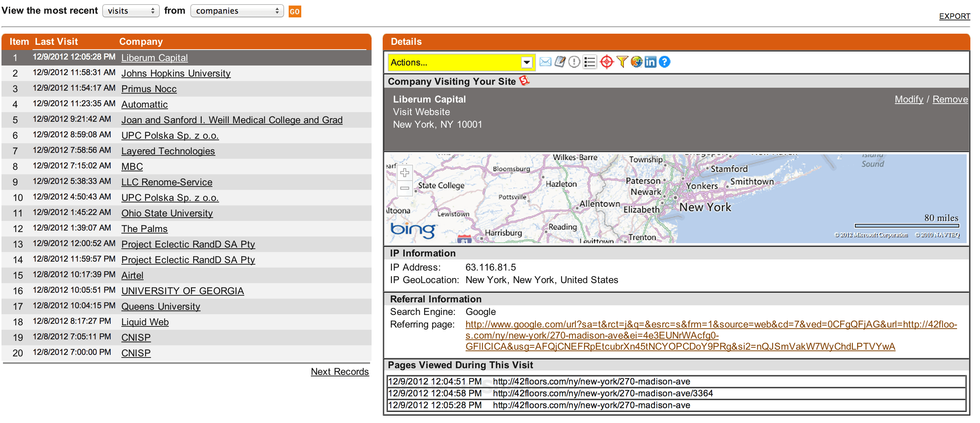Open the email message icon

point(545,62)
